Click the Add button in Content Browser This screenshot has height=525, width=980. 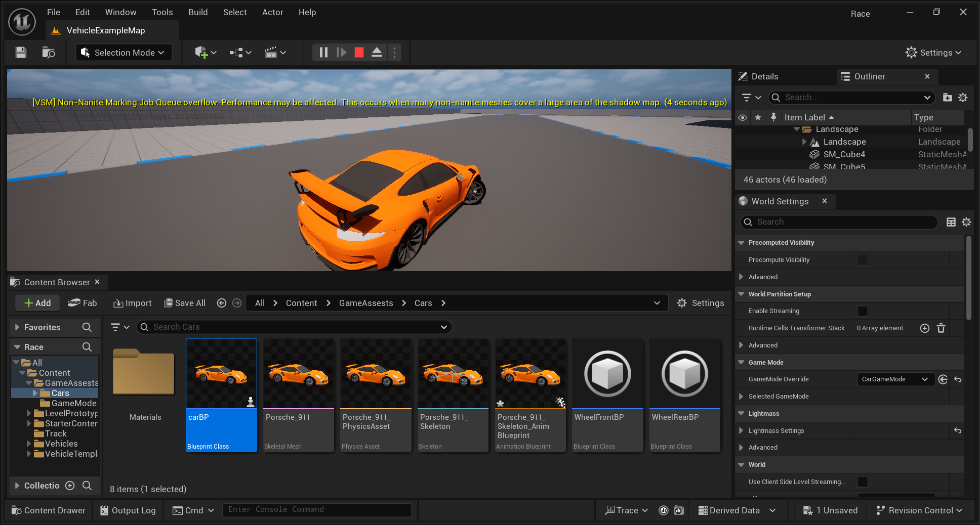(37, 303)
